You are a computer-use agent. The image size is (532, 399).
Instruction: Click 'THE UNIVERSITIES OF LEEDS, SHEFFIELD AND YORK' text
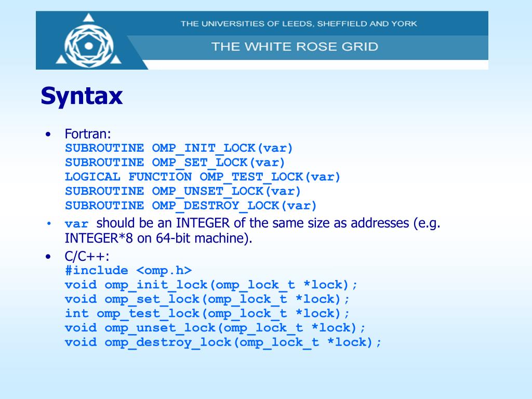coord(299,24)
